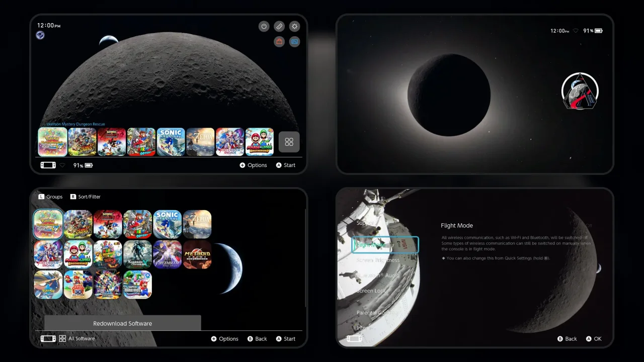Click the battery icon on the lock screen

coord(598,31)
